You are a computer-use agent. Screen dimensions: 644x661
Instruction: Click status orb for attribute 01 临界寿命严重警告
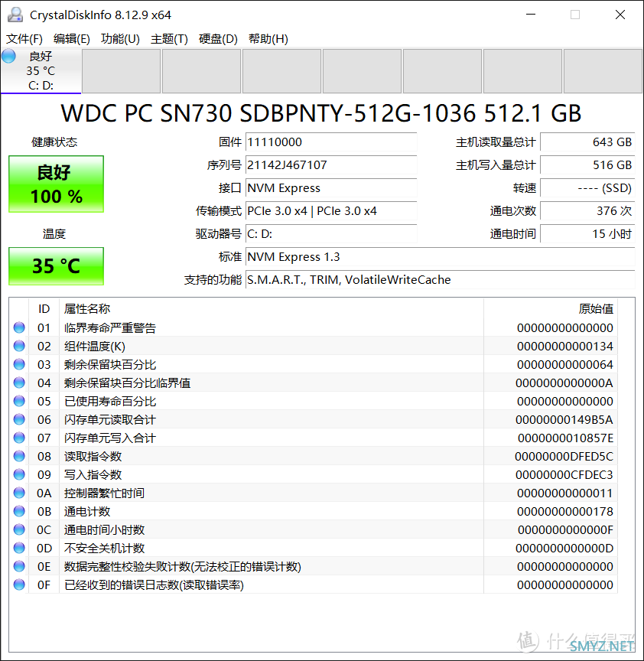tap(19, 327)
